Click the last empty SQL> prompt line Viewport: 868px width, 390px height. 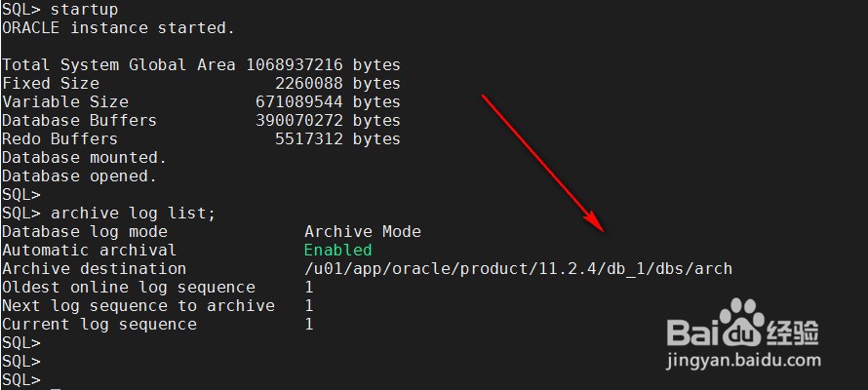[21, 380]
